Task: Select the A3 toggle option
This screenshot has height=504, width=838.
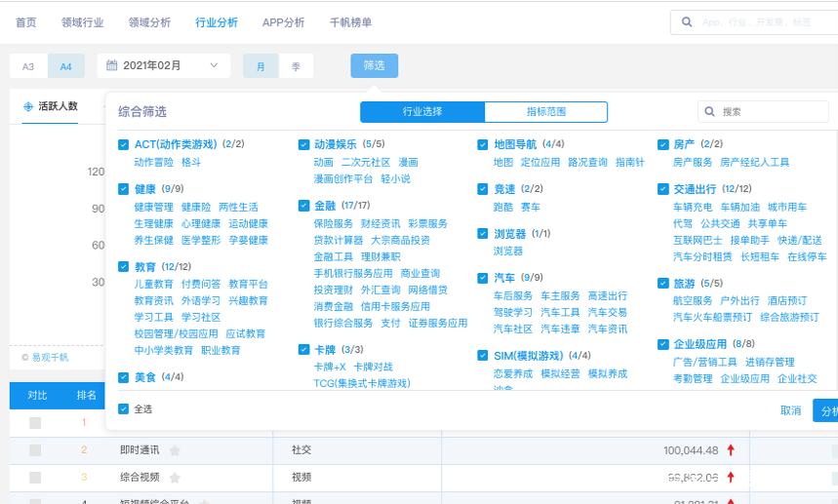Action: [28, 66]
